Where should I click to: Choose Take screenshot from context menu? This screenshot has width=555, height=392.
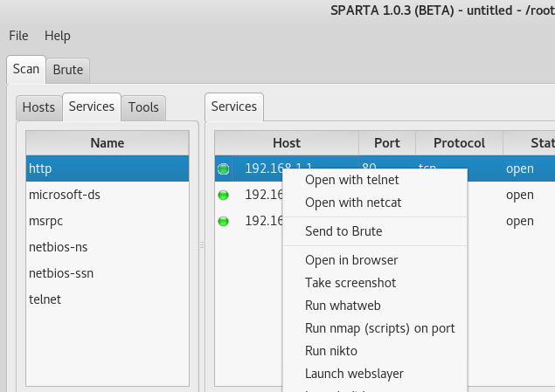click(375, 283)
